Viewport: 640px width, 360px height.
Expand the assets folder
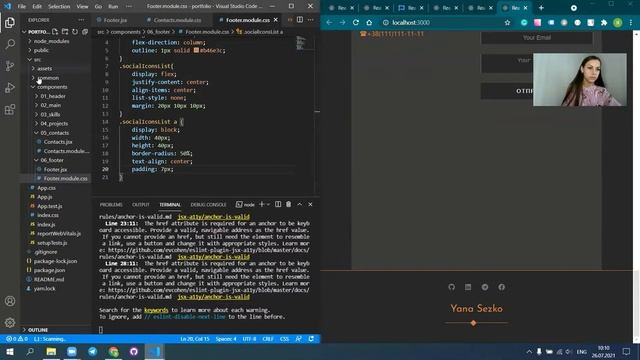44,69
